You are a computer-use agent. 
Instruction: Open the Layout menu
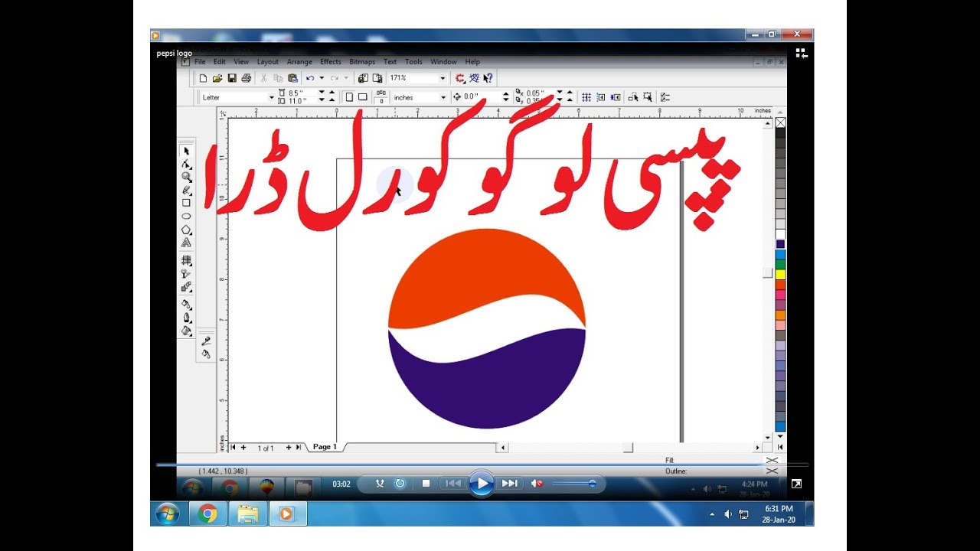(x=268, y=62)
